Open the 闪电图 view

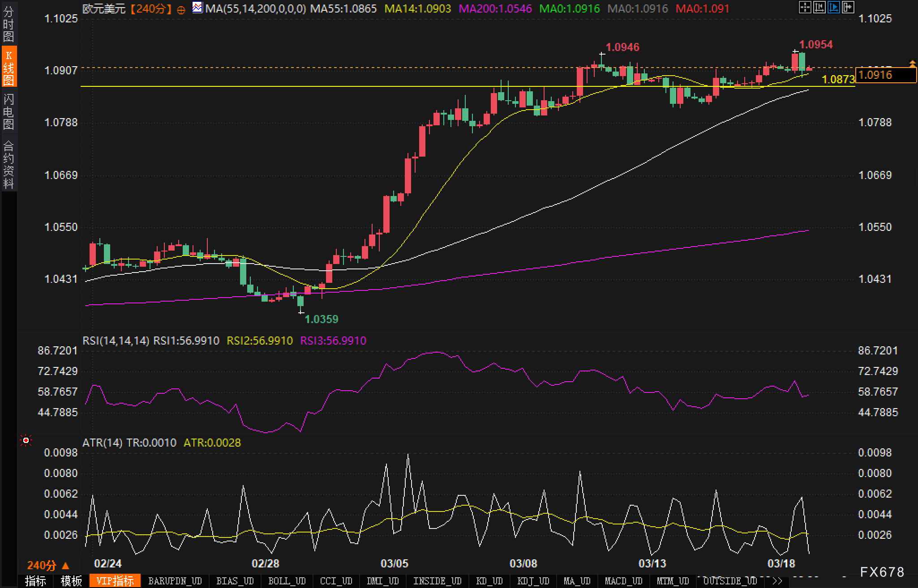click(9, 111)
